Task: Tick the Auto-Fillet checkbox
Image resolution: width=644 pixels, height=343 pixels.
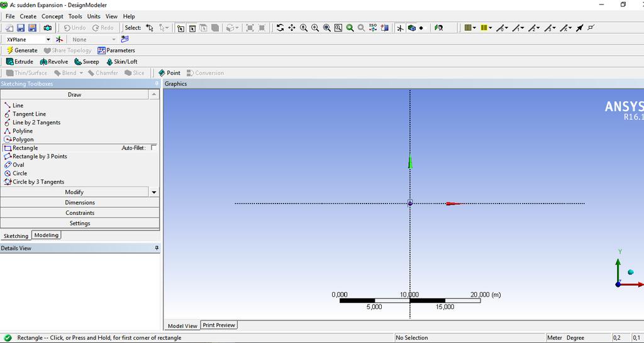Action: [153, 148]
